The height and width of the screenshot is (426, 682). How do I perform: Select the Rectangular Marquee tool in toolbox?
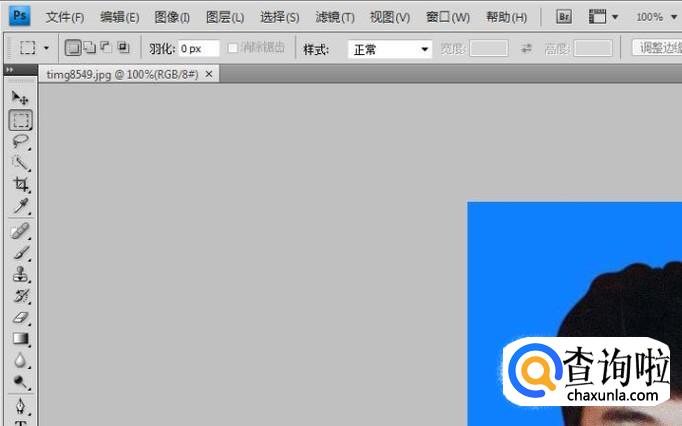pos(20,120)
